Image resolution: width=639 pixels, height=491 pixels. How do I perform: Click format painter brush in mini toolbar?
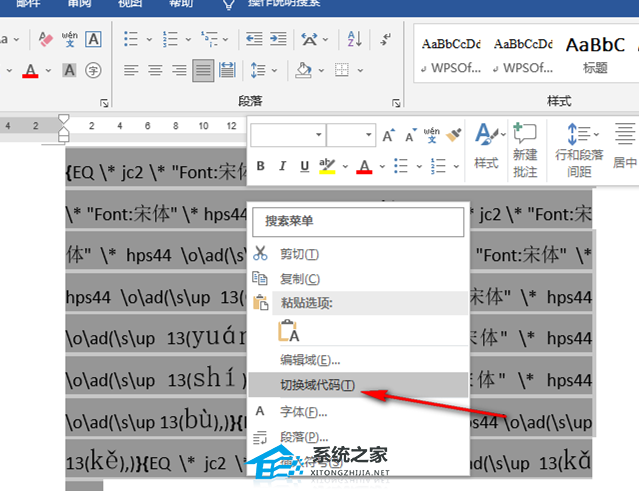coord(453,135)
